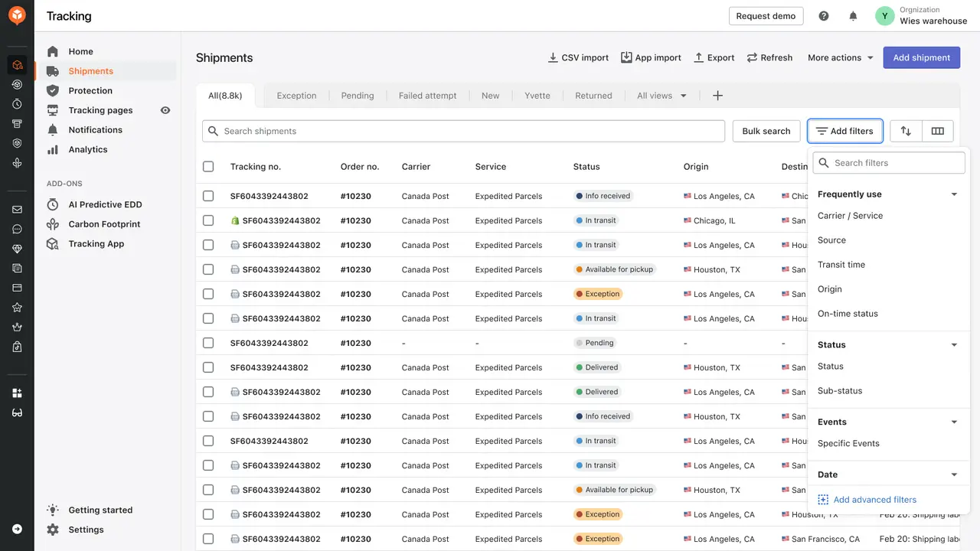Toggle the Tracking pages eye icon
The image size is (980, 551).
click(x=165, y=110)
